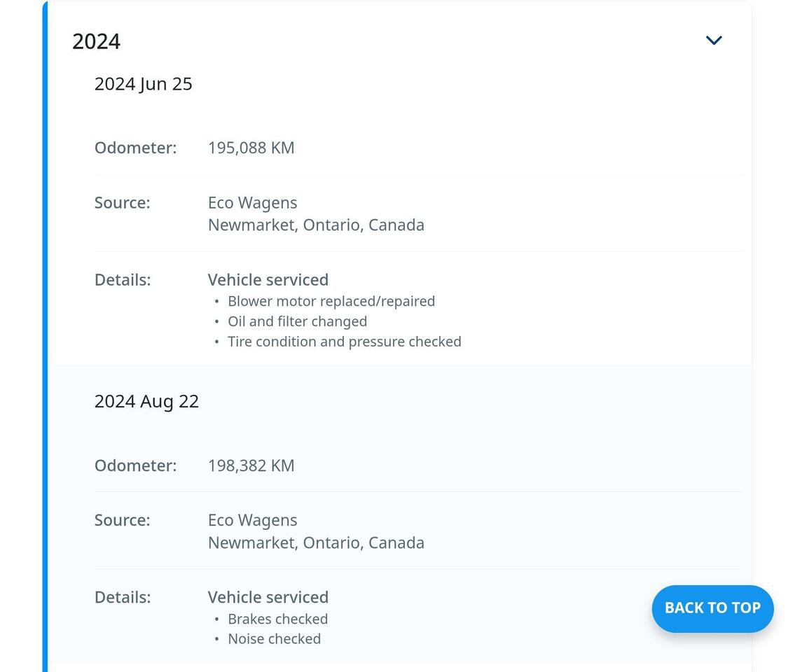Select Newmarket, Ontario, Canada in June record
795x672 pixels.
point(316,225)
